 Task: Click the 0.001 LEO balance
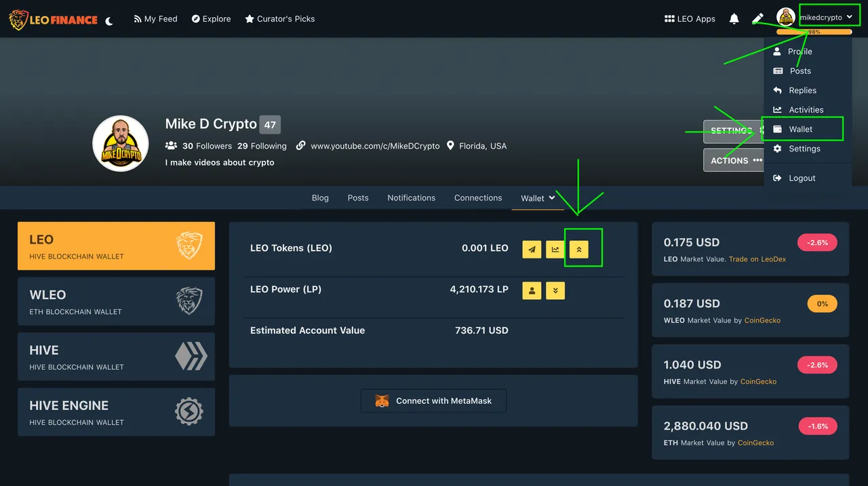485,248
